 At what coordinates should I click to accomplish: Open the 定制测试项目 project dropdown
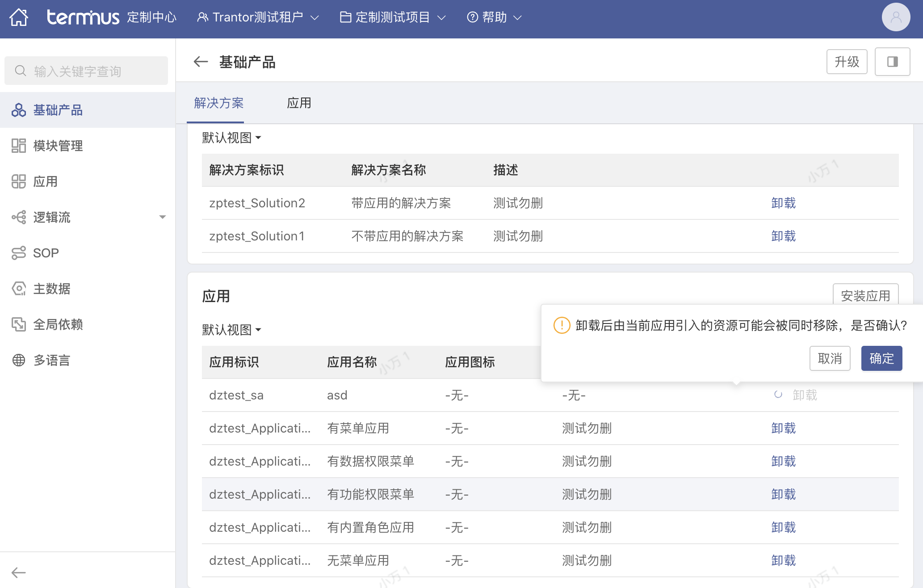point(393,17)
